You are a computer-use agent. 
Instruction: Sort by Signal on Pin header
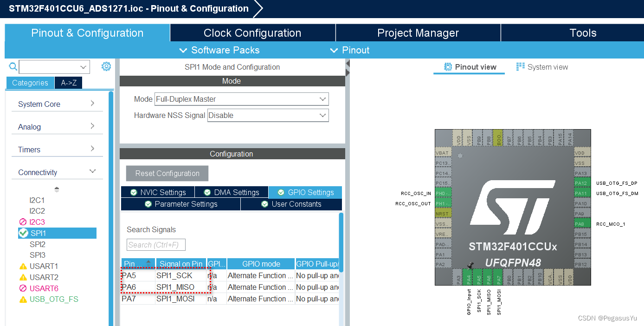coord(181,264)
